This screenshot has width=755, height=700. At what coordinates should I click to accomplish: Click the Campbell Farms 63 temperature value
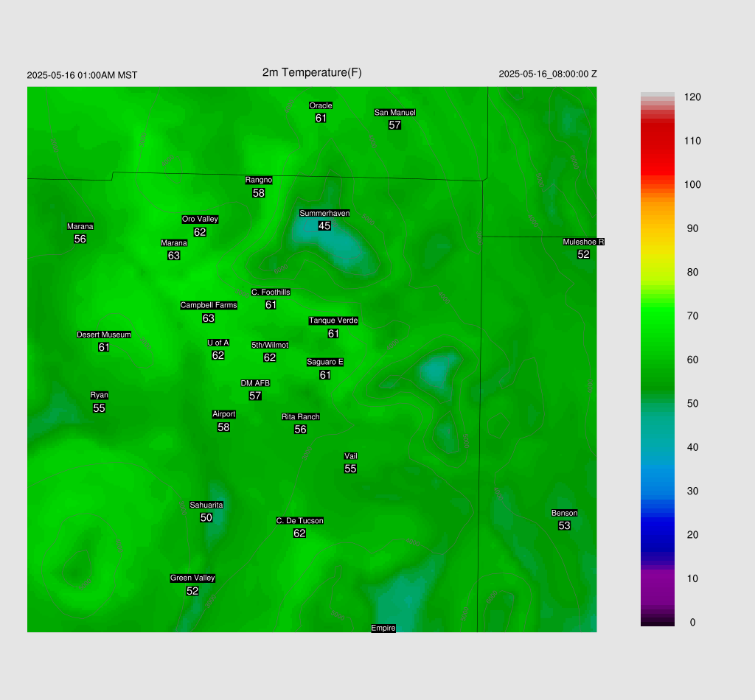coord(209,318)
